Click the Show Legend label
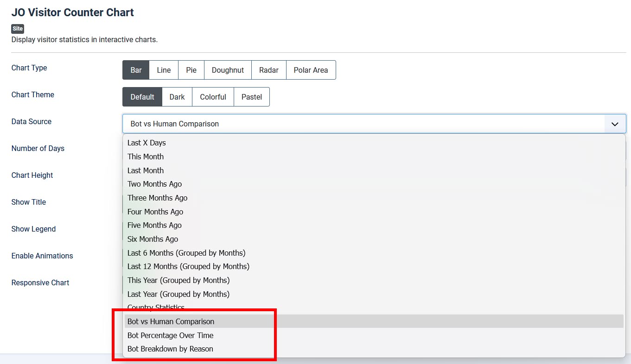Viewport: 631px width, 364px height. [x=33, y=229]
